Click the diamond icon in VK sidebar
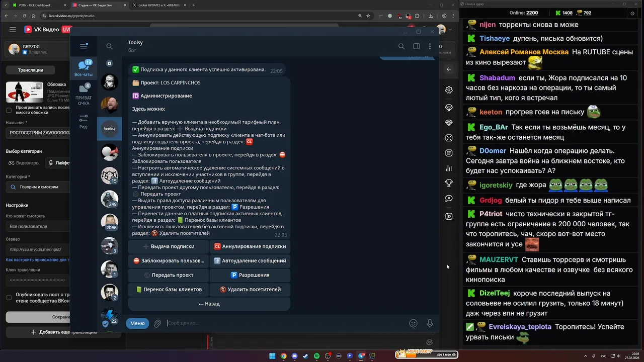Viewport: 644px width, 362px height. (449, 123)
